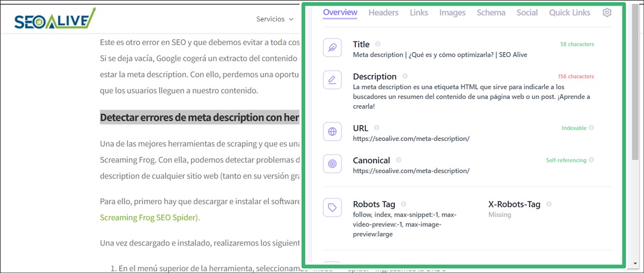
Task: Click the info icon next to Title
Action: pos(378,44)
